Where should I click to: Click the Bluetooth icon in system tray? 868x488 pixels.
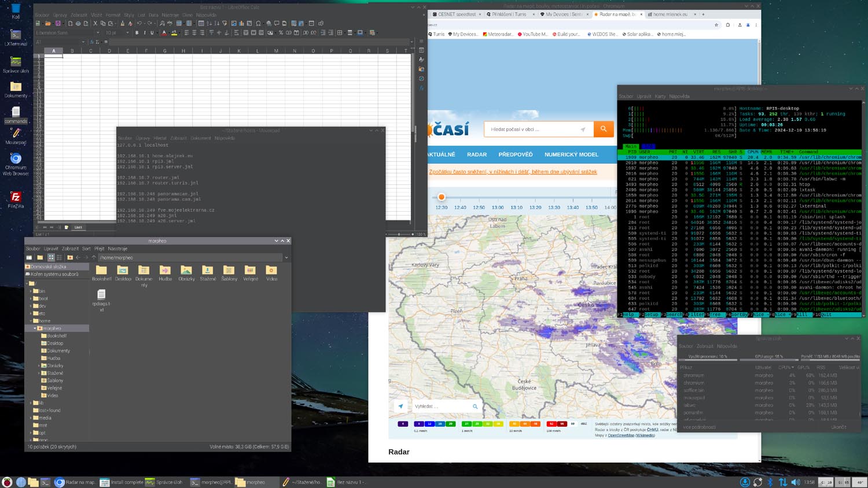tap(770, 482)
